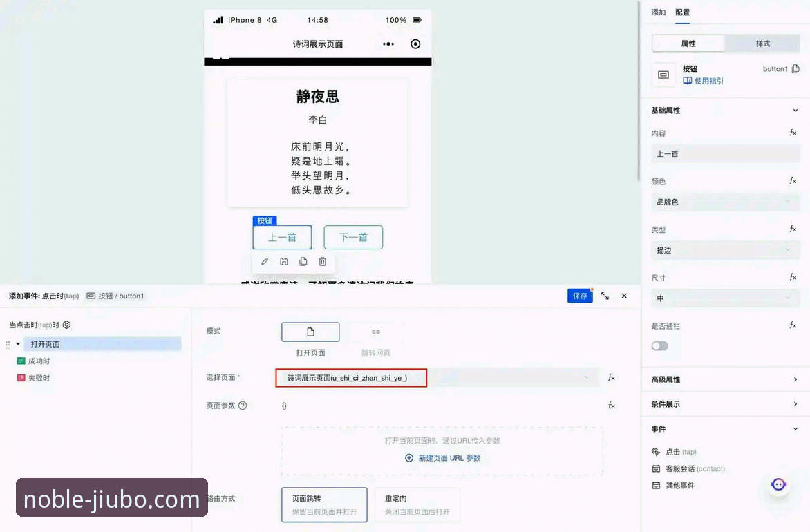Image resolution: width=810 pixels, height=532 pixels.
Task: Click the 上一首 button in preview
Action: pyautogui.click(x=282, y=238)
